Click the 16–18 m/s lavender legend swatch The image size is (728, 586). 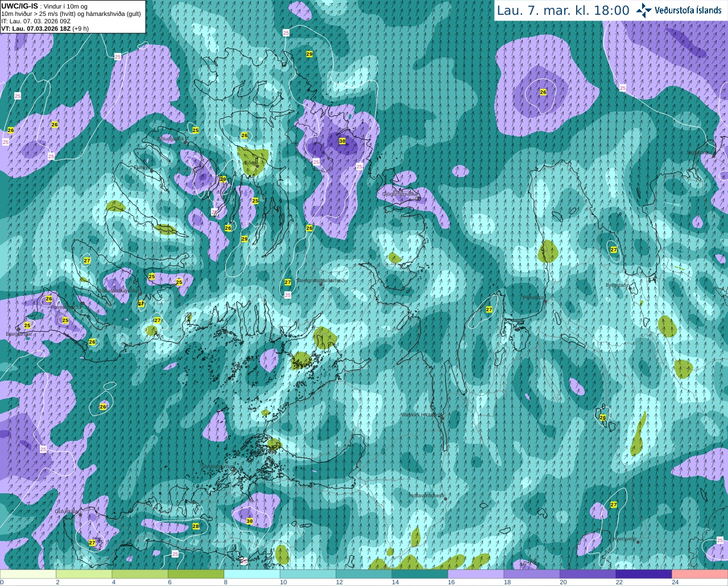[476, 574]
